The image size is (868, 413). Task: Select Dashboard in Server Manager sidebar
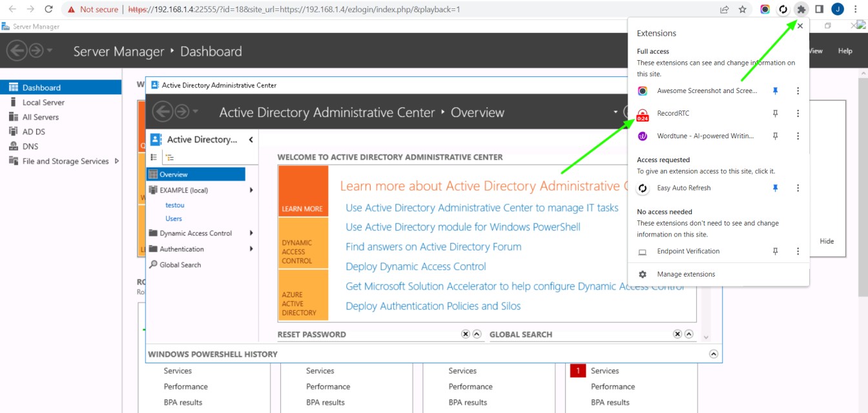pos(61,87)
